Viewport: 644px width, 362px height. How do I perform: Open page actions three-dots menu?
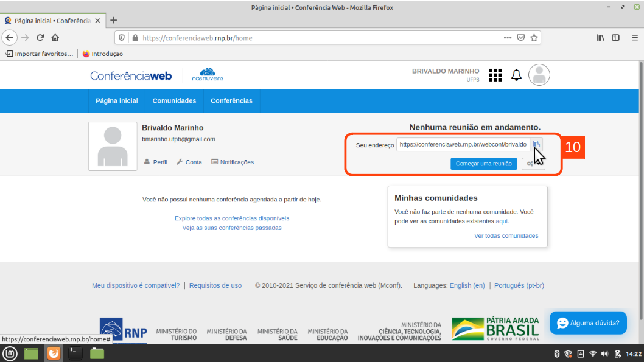[x=507, y=38]
